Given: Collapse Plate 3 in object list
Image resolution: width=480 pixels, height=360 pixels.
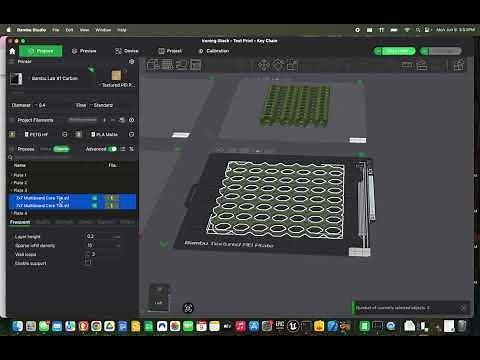Looking at the screenshot, I should pos(12,190).
